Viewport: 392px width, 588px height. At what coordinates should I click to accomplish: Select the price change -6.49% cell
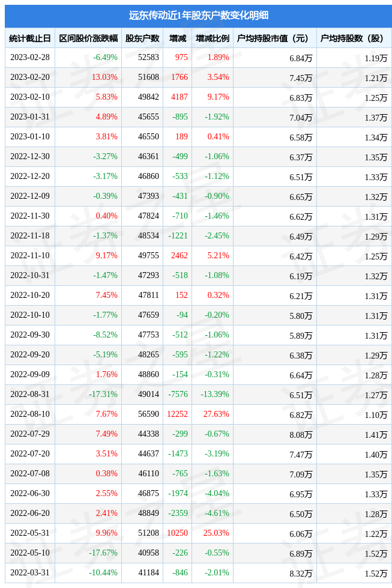coord(105,58)
